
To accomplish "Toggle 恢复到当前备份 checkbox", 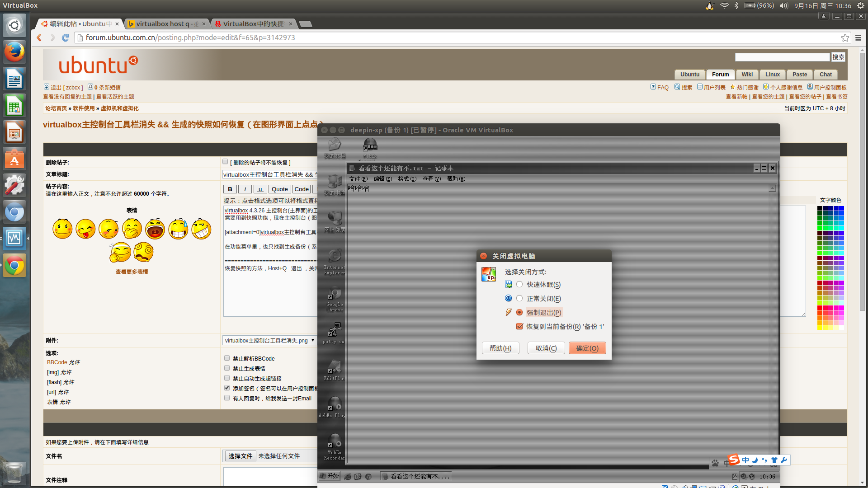I will pyautogui.click(x=519, y=326).
